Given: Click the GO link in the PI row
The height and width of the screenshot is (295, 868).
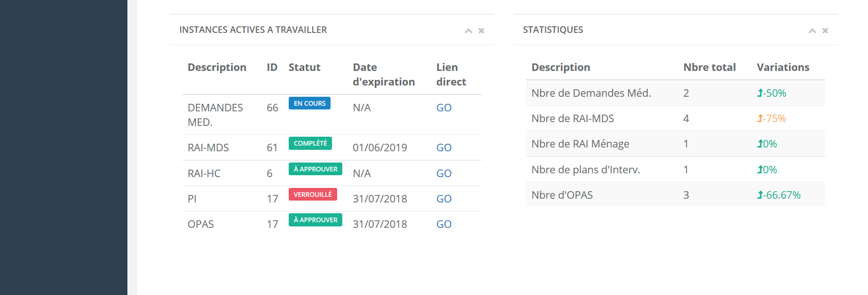Looking at the screenshot, I should [x=443, y=199].
